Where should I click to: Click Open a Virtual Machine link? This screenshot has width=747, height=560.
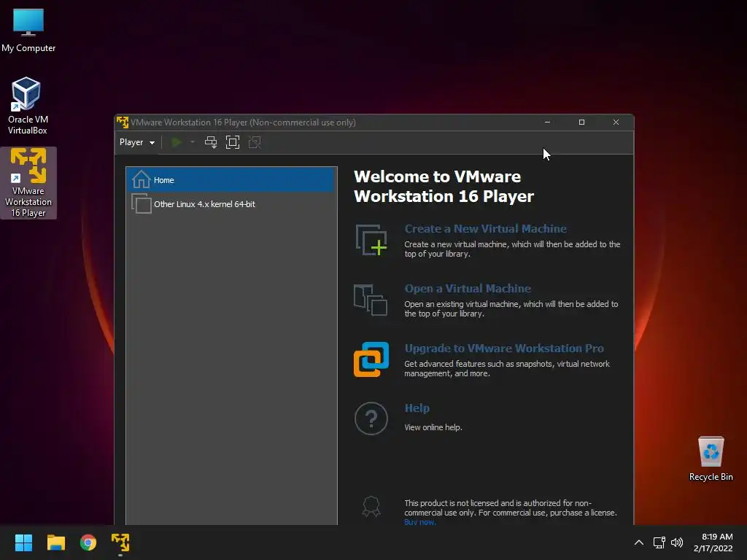468,289
